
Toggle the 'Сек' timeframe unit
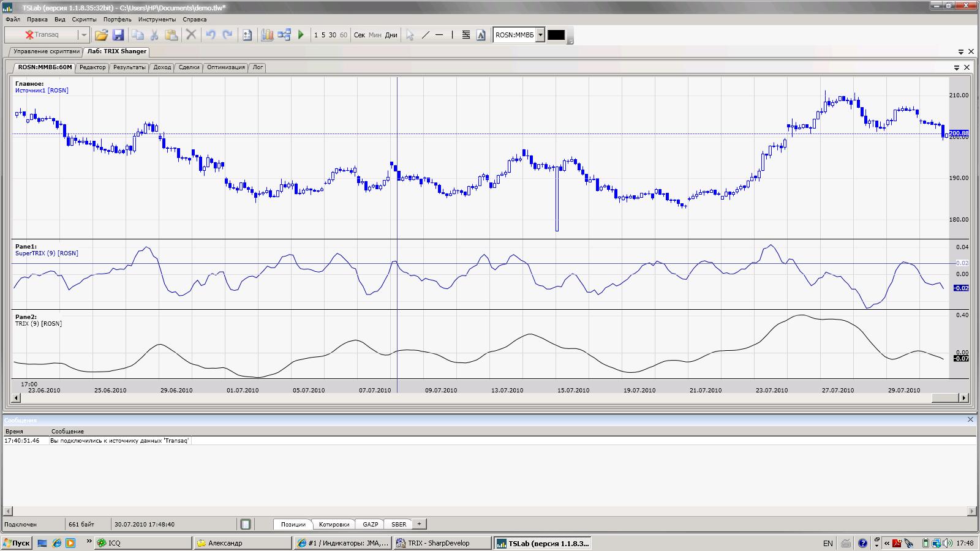pos(360,35)
